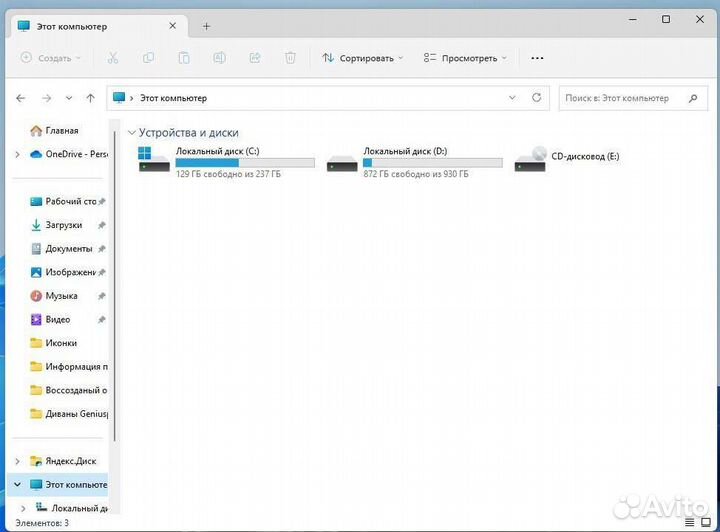720x532 pixels.
Task: Open a new tab with plus button
Action: [207, 26]
